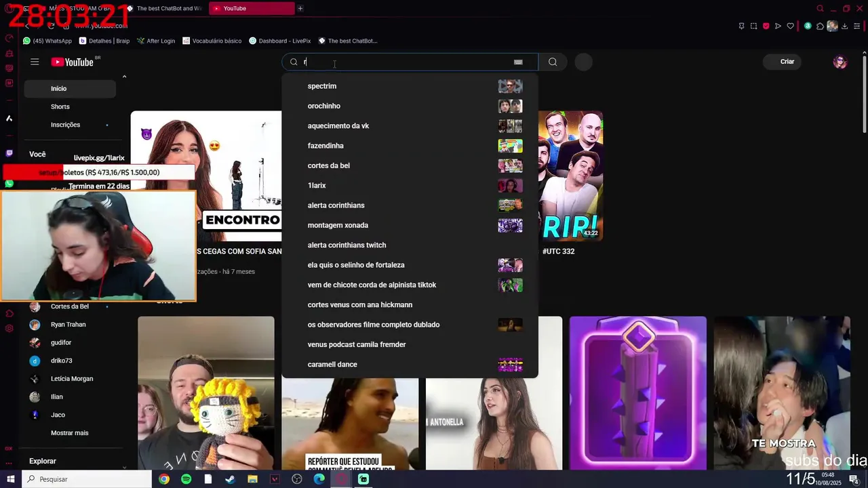The height and width of the screenshot is (488, 868).
Task: Open gudifor channel link
Action: point(61,343)
